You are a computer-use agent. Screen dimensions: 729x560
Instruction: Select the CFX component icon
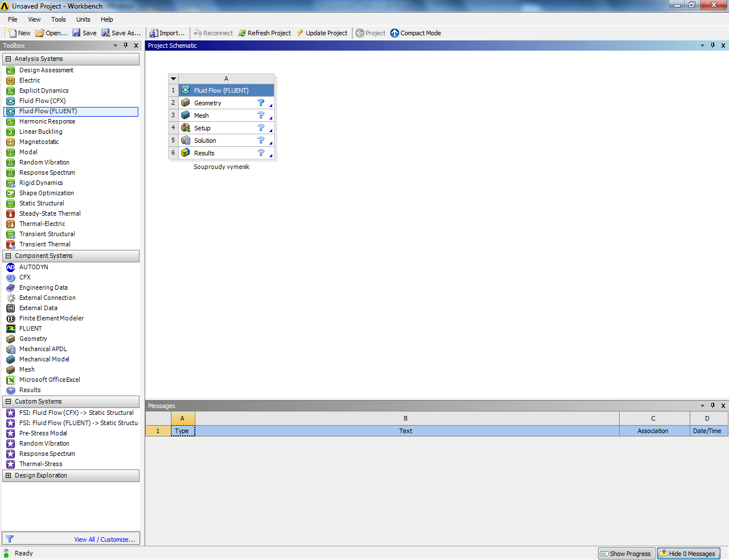10,277
